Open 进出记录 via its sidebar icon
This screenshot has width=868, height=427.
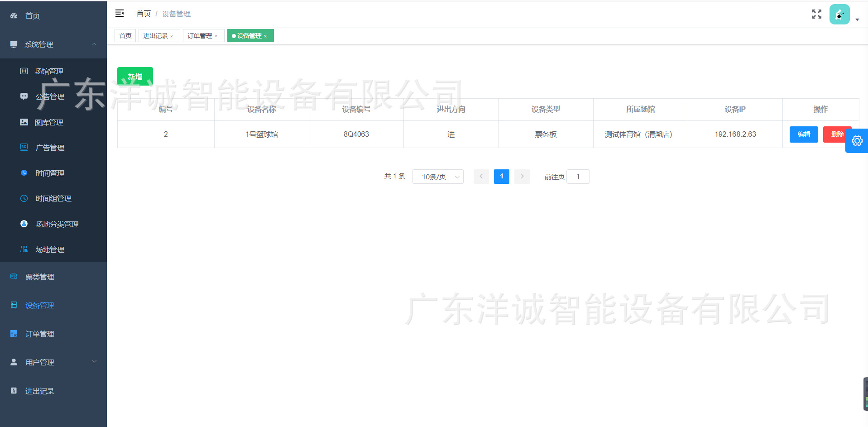(x=13, y=390)
